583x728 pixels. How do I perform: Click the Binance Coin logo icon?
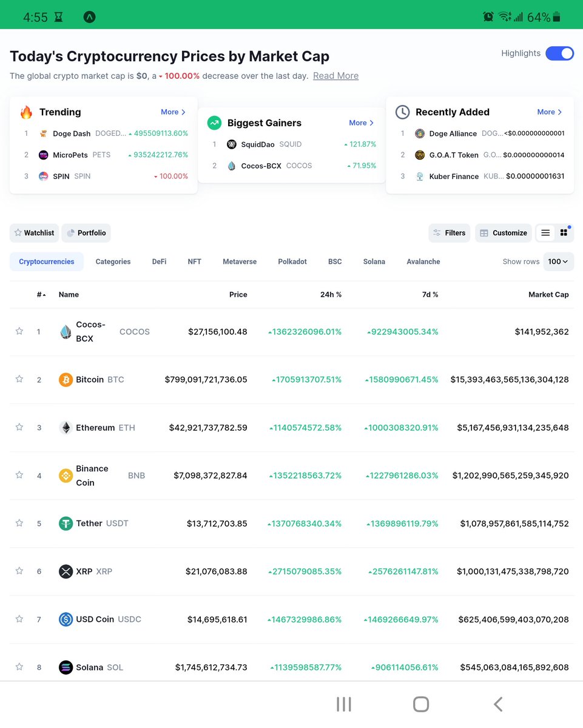tap(66, 476)
